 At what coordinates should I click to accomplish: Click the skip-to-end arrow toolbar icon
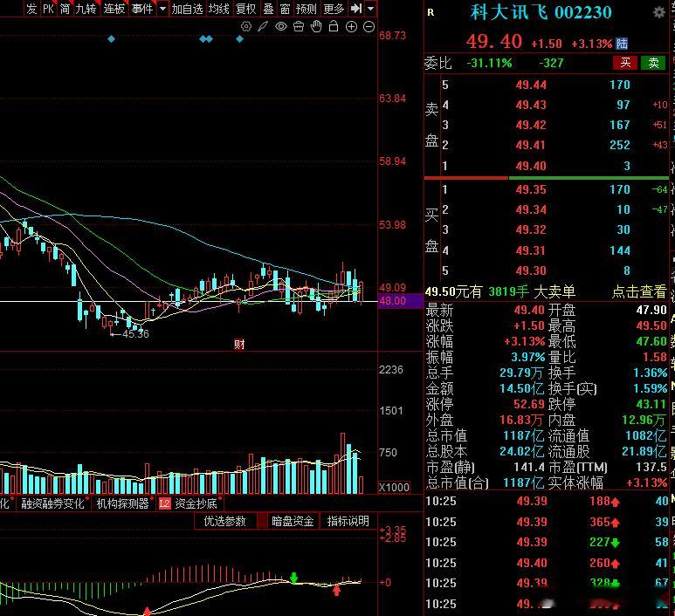point(356,8)
